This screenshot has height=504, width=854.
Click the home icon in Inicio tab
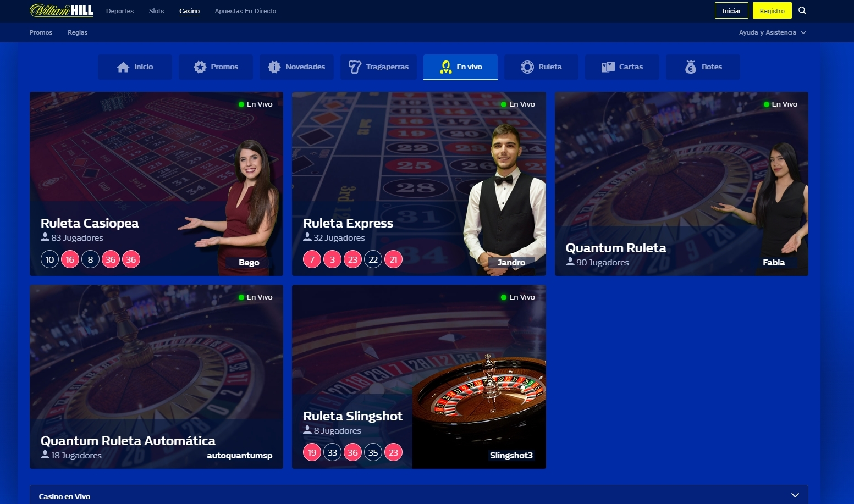pos(123,67)
